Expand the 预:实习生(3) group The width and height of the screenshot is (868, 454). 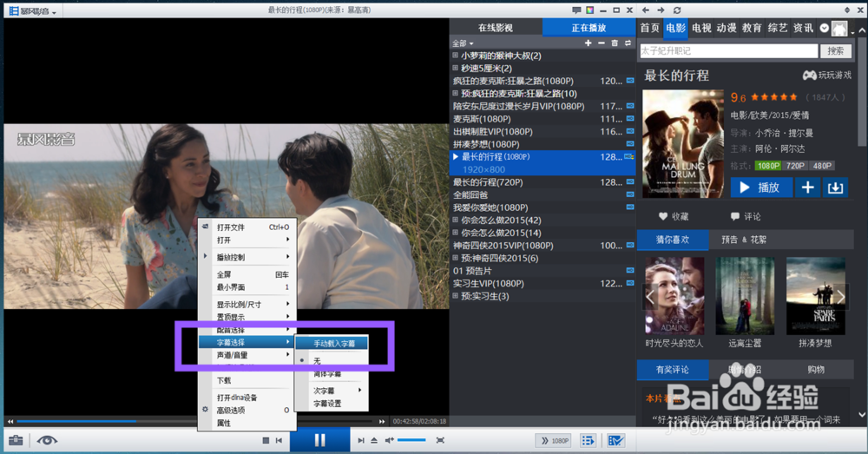pos(455,296)
